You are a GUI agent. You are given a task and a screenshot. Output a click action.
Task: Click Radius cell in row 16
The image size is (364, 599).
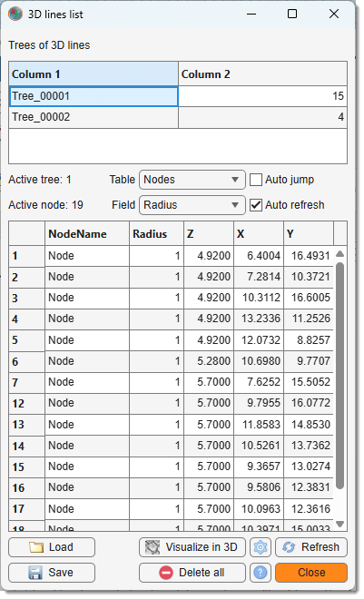[157, 487]
